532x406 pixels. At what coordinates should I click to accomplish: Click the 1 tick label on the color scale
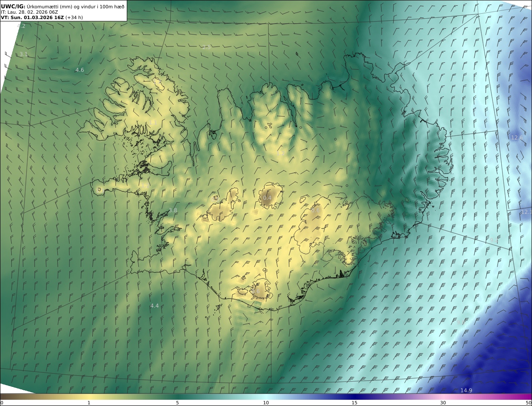89,403
